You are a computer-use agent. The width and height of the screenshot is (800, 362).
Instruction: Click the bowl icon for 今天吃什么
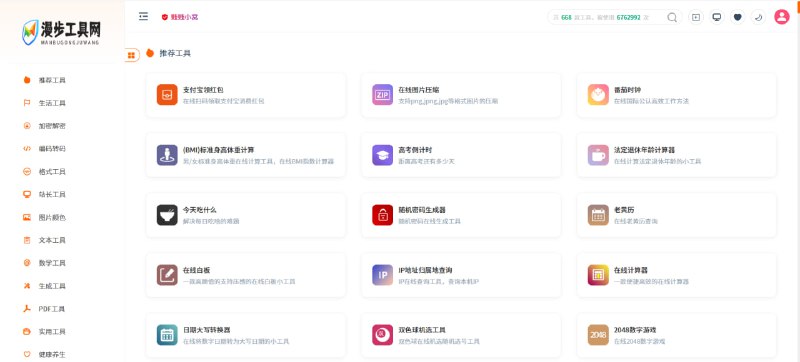(x=167, y=215)
